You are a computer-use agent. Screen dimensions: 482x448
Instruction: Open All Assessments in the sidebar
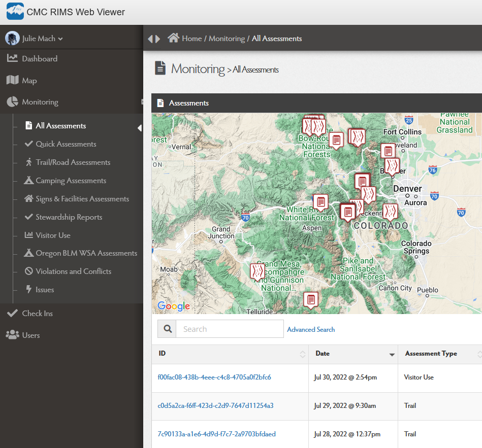click(61, 126)
